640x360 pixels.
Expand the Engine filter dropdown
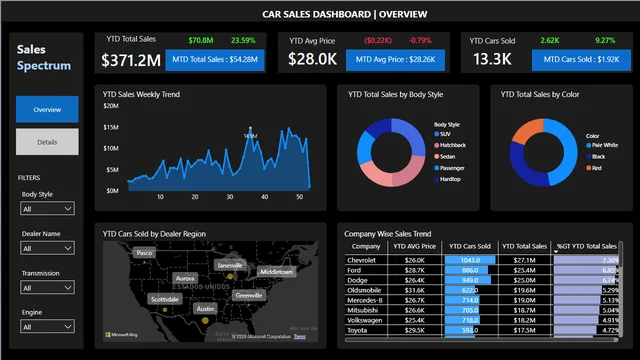(47, 327)
